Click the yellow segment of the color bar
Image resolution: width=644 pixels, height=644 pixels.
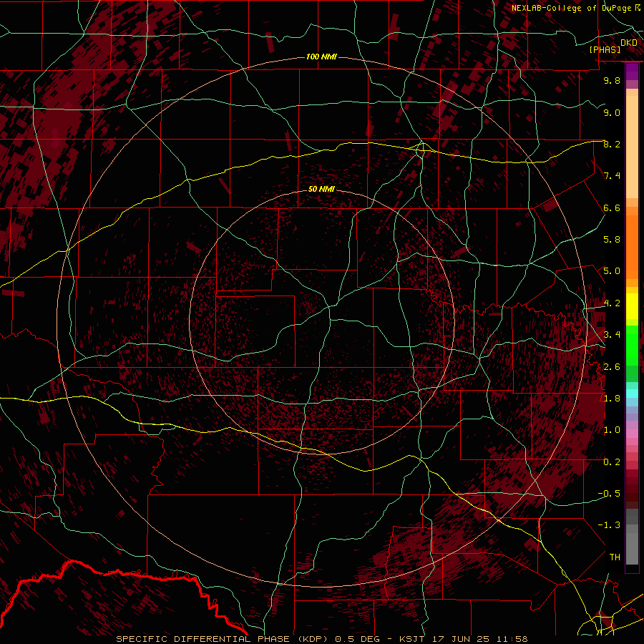click(x=632, y=306)
